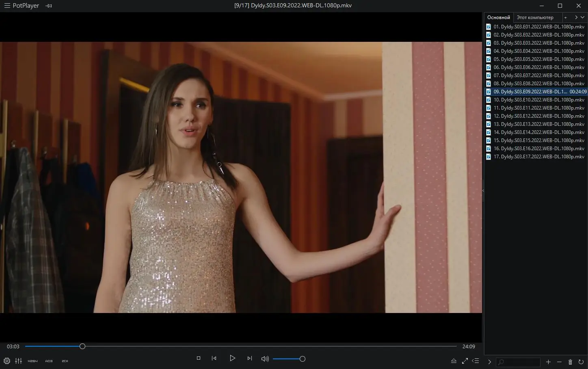This screenshot has width=588, height=369.
Task: Click the file icon beside 01. Dyldy.S03.E01
Action: pos(489,27)
